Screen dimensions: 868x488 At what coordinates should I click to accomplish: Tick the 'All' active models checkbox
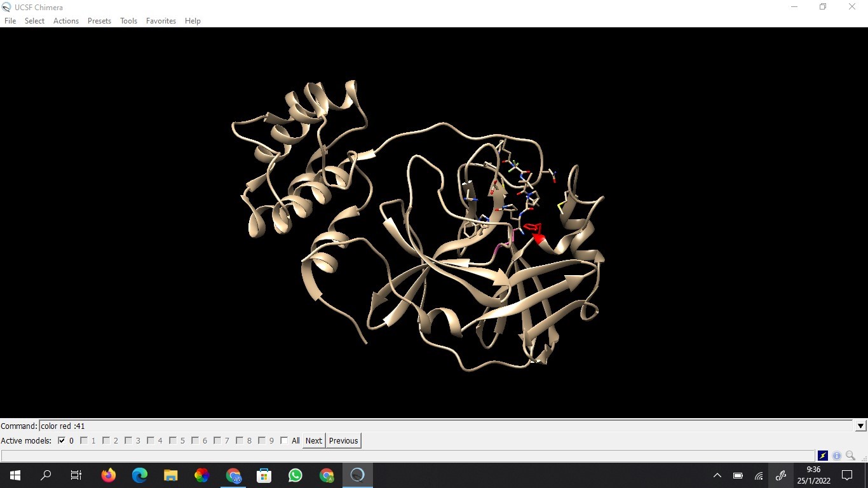(x=284, y=440)
